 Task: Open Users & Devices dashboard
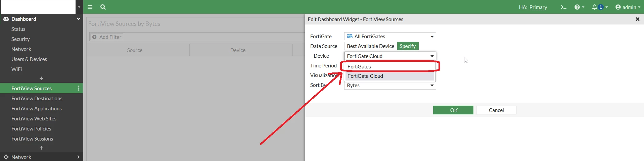tap(29, 59)
